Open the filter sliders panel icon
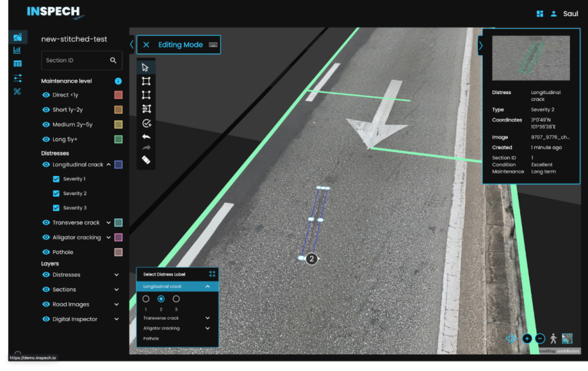 point(17,78)
